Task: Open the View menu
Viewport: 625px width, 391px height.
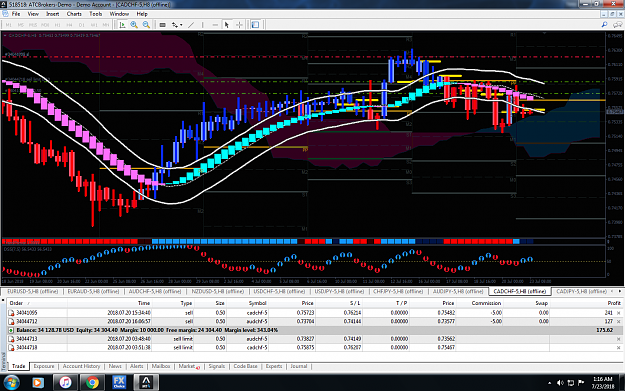Action: click(x=33, y=14)
